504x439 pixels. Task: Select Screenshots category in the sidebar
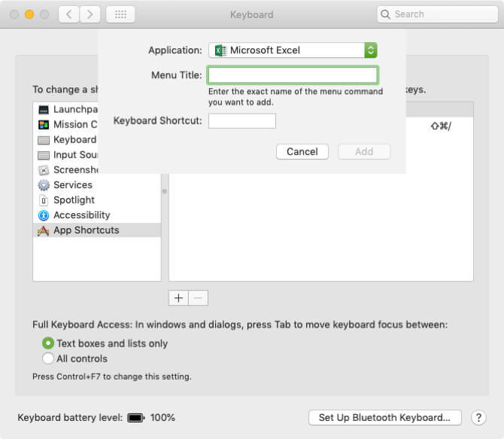pos(66,169)
